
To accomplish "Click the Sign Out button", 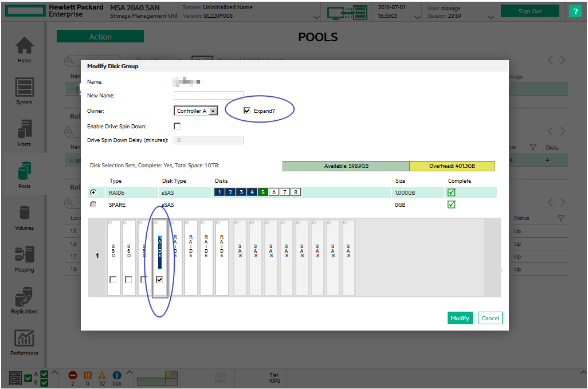I will 530,11.
